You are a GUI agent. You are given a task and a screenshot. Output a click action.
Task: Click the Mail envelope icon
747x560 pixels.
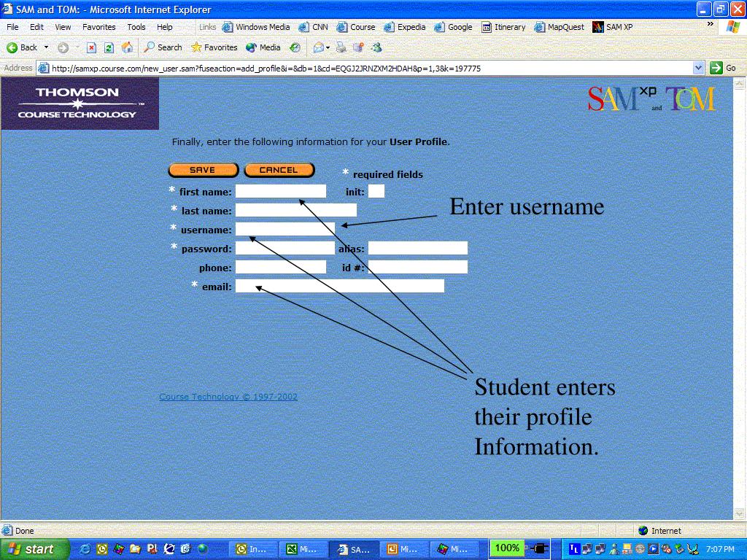pos(318,47)
